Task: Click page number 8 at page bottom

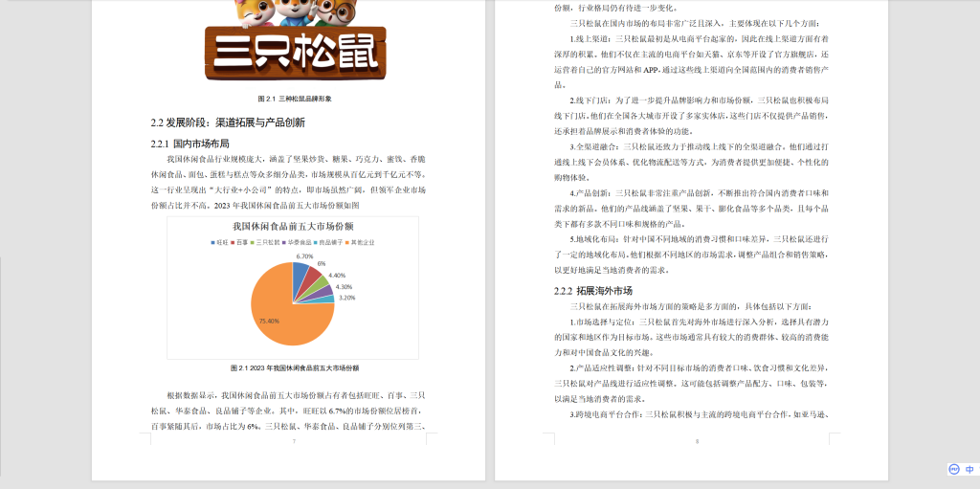Action: click(x=697, y=441)
